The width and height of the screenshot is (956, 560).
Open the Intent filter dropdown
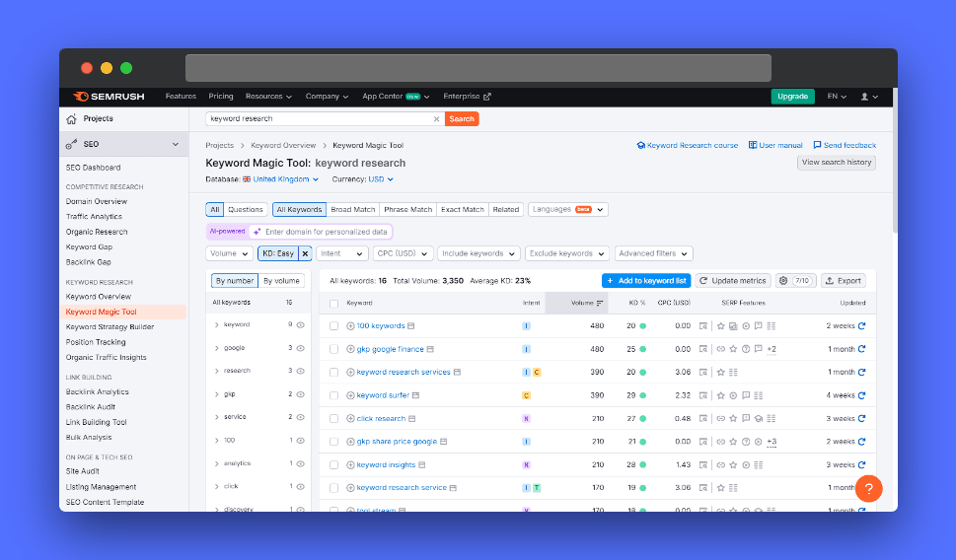pos(342,253)
